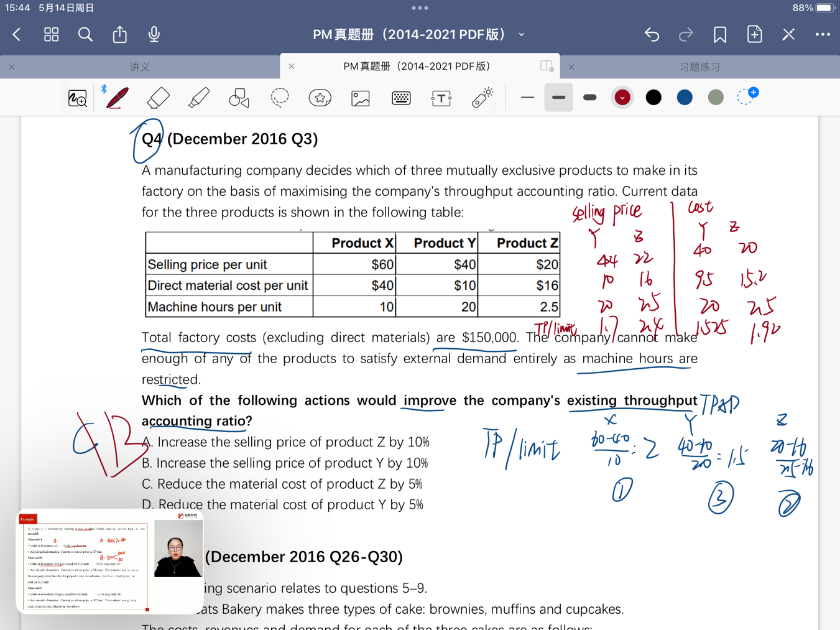This screenshot has width=840, height=630.
Task: Open the three-dot more options menu
Action: 823,35
